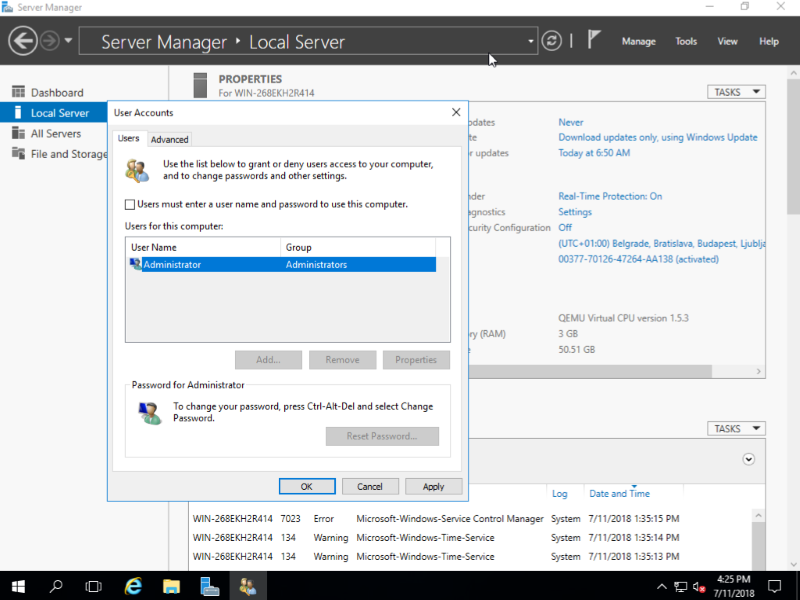
Task: Click the Dashboard grid icon
Action: (18, 92)
